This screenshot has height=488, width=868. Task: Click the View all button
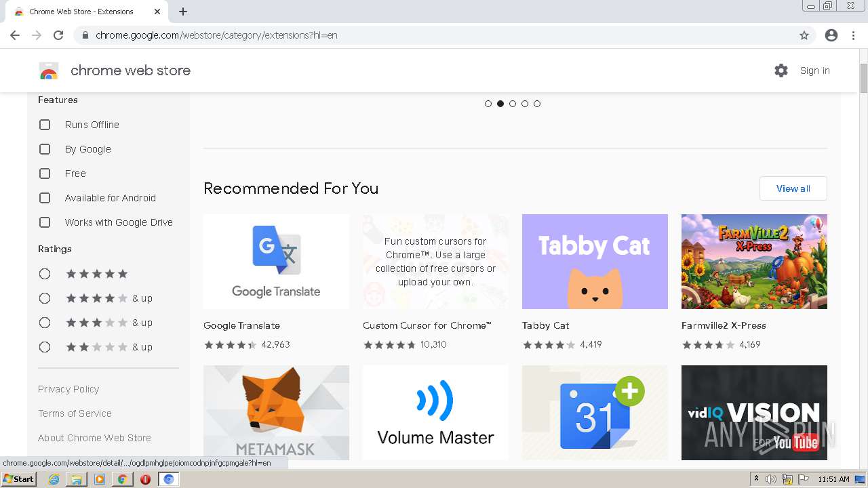point(793,188)
